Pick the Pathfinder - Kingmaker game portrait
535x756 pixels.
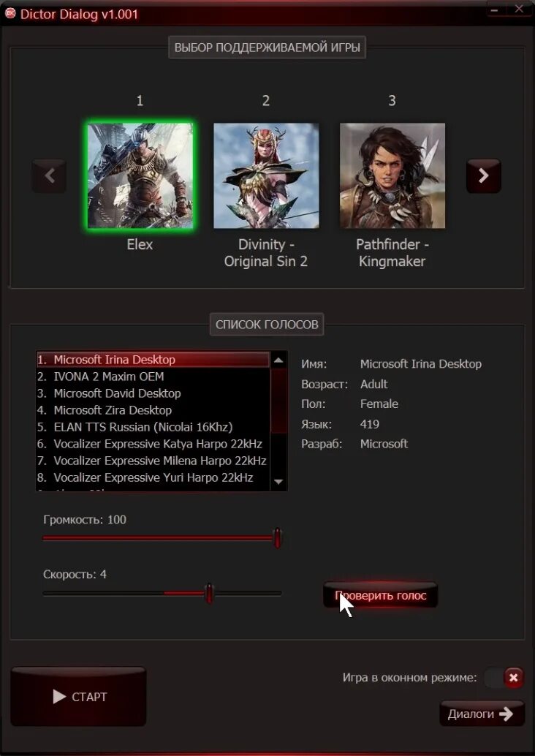[x=392, y=175]
